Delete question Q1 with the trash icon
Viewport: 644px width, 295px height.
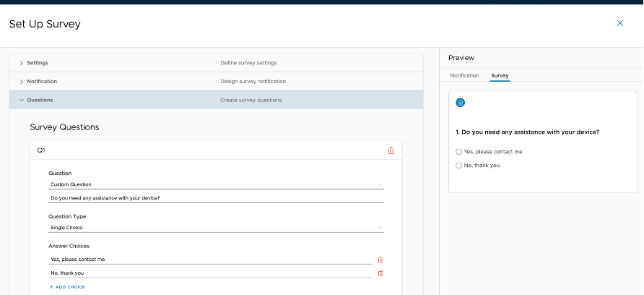pos(391,150)
